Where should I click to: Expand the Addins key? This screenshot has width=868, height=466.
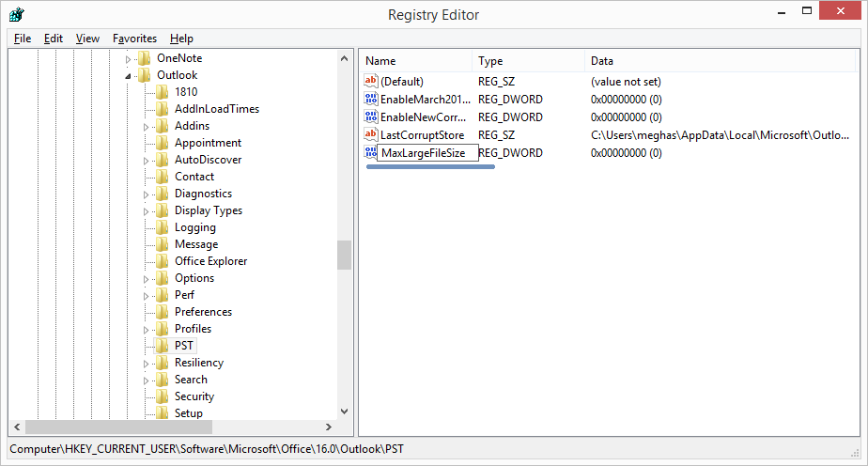coord(147,127)
